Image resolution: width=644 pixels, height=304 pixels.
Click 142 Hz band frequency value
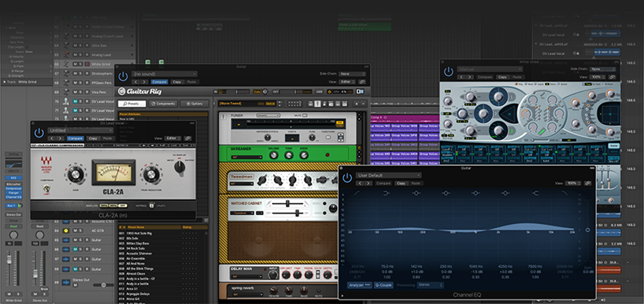pyautogui.click(x=416, y=267)
